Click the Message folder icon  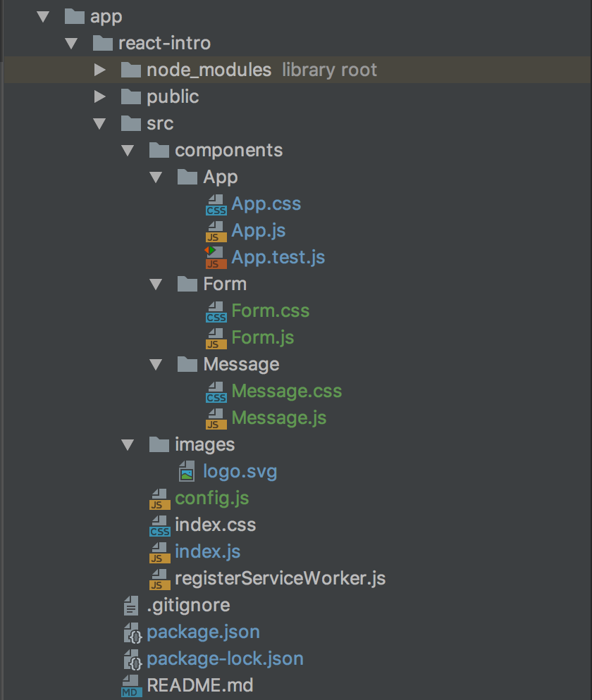click(x=187, y=365)
